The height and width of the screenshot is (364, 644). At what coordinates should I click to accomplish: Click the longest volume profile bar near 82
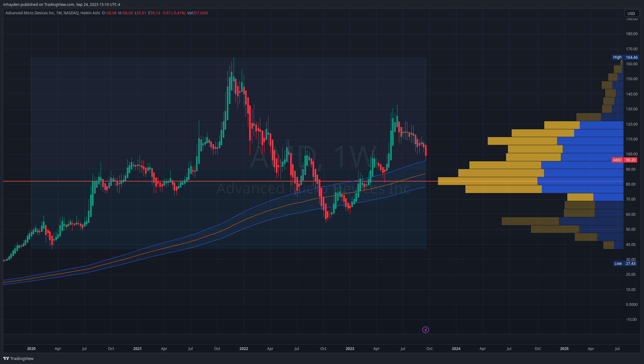click(x=531, y=181)
